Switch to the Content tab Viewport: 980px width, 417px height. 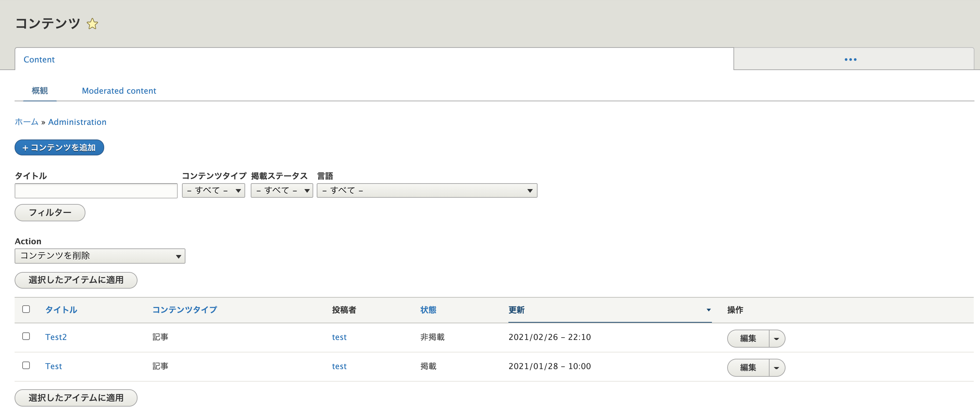click(x=39, y=59)
